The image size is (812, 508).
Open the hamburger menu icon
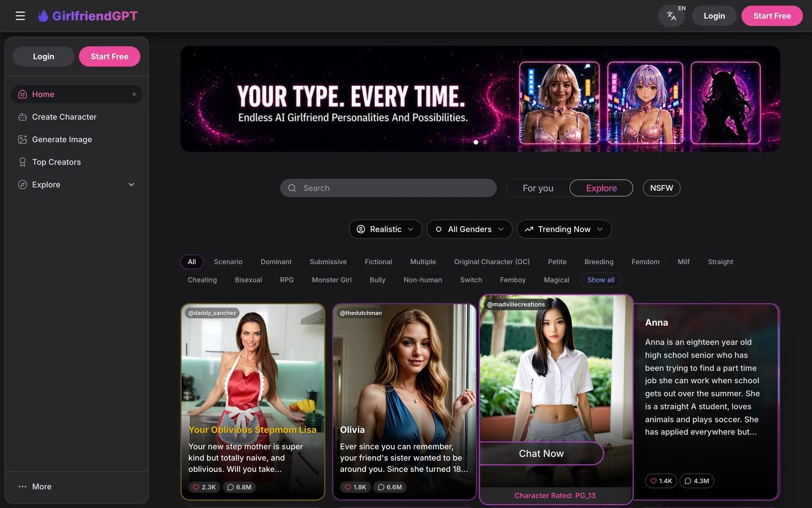(20, 16)
